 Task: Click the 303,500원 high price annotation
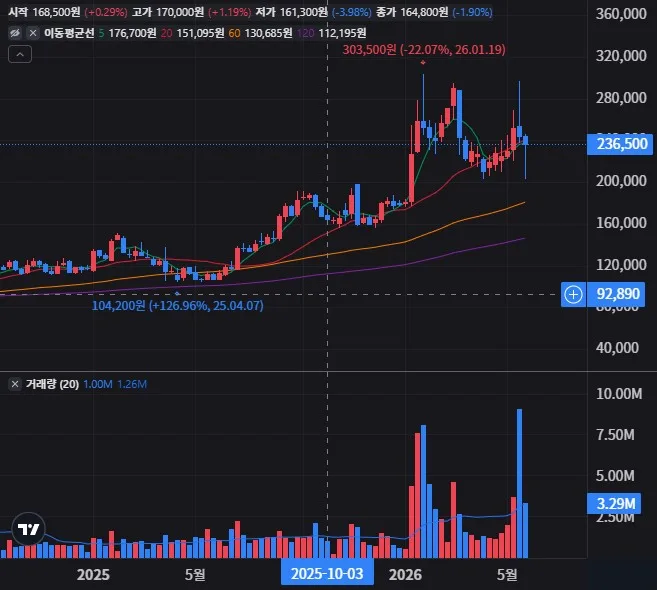tap(424, 50)
